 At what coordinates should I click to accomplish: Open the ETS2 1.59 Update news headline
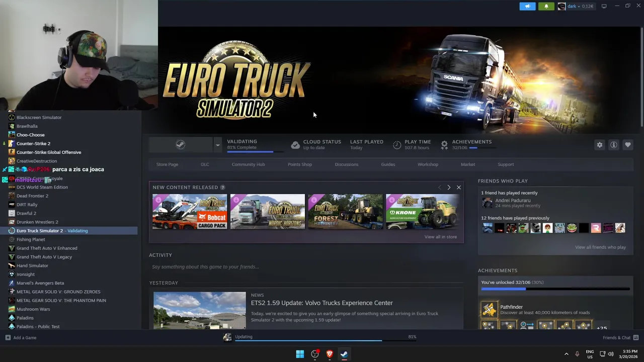point(322,303)
